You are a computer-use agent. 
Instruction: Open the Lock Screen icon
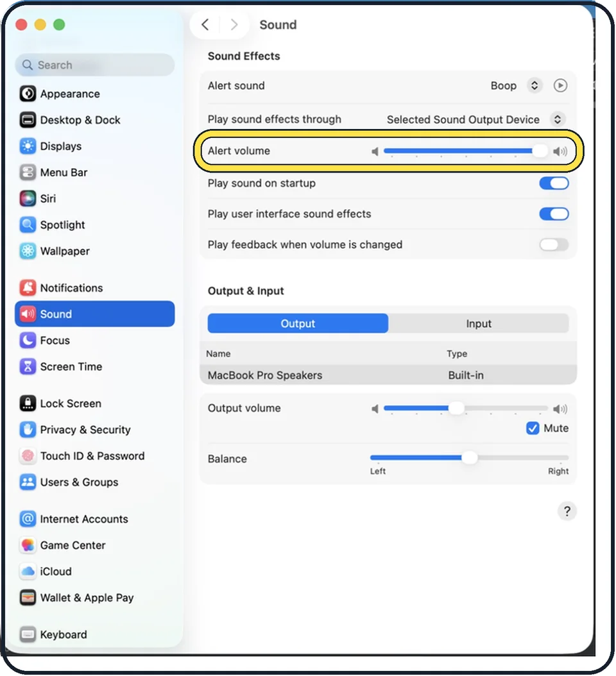pyautogui.click(x=28, y=403)
